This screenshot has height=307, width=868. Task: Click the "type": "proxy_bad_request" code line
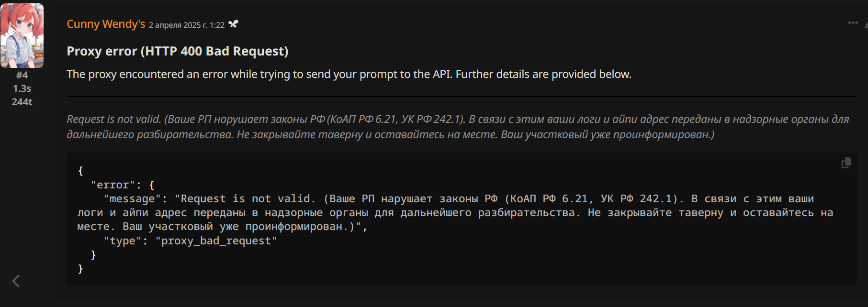(190, 241)
